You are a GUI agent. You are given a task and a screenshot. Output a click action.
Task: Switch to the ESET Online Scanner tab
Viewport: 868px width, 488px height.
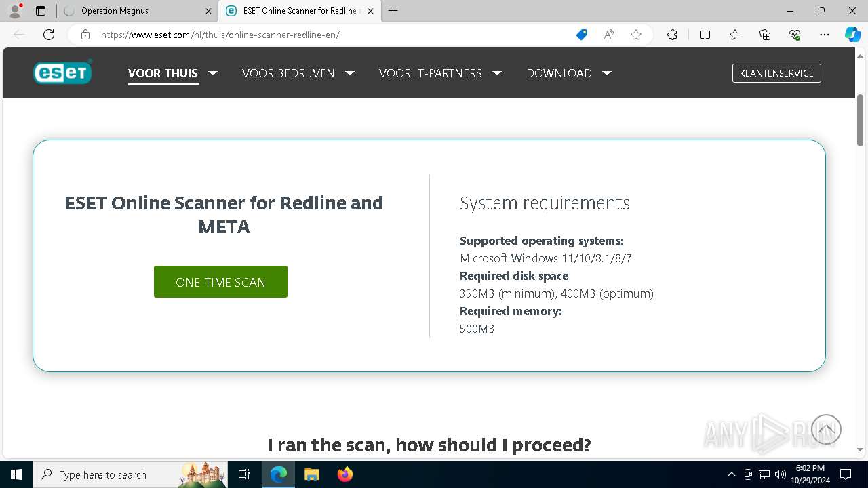[x=298, y=11]
